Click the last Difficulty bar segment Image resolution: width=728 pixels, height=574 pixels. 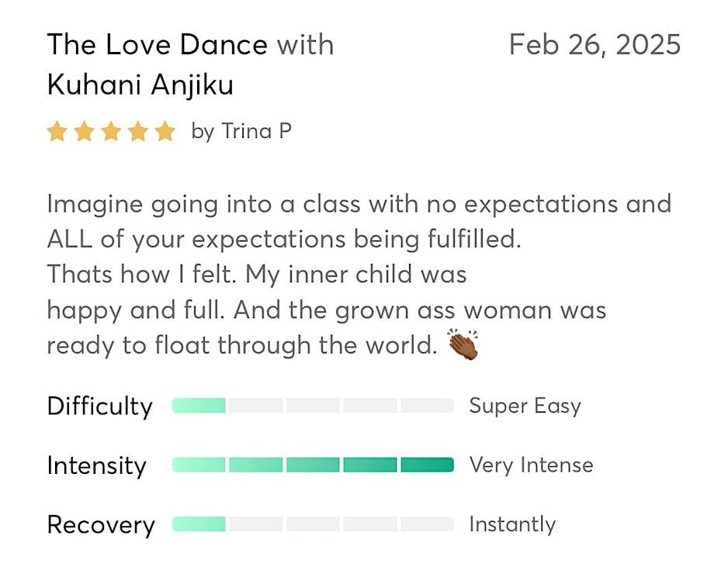tap(427, 406)
